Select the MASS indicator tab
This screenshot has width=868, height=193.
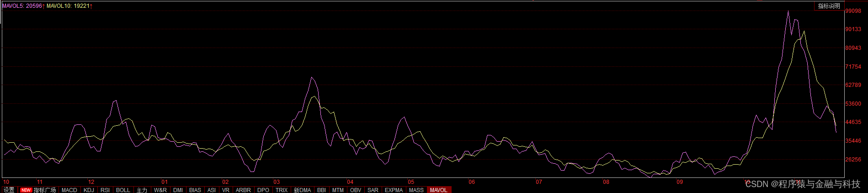pyautogui.click(x=416, y=190)
